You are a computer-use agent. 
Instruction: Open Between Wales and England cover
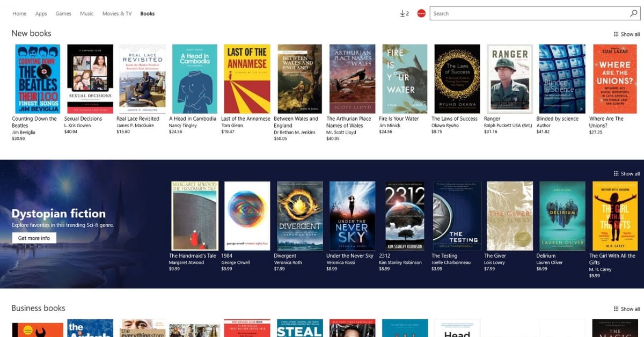pyautogui.click(x=299, y=79)
